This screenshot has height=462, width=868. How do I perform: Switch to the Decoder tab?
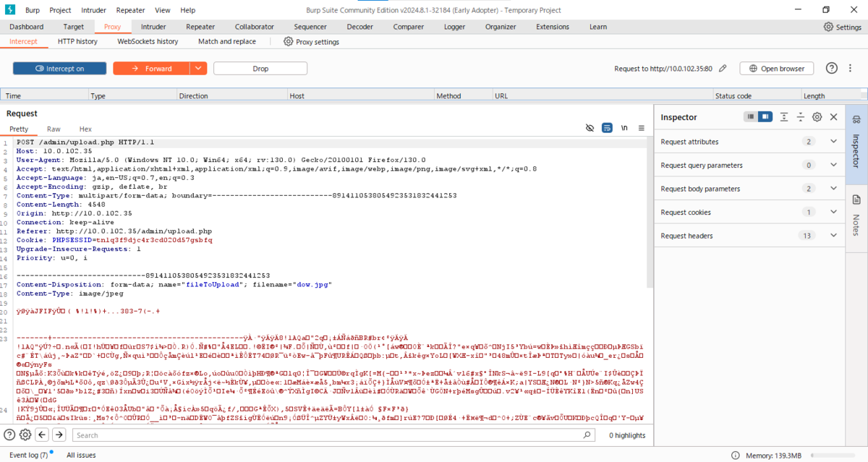pos(360,27)
